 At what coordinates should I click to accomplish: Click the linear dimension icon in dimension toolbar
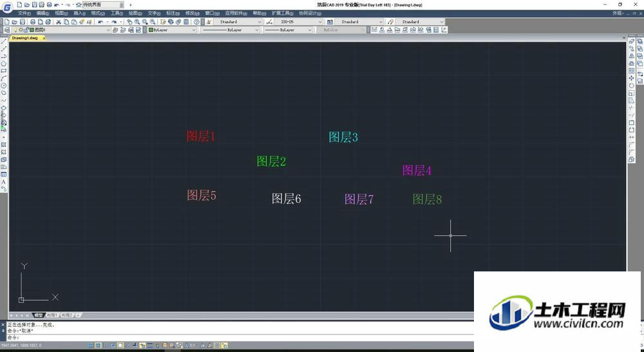(x=374, y=30)
